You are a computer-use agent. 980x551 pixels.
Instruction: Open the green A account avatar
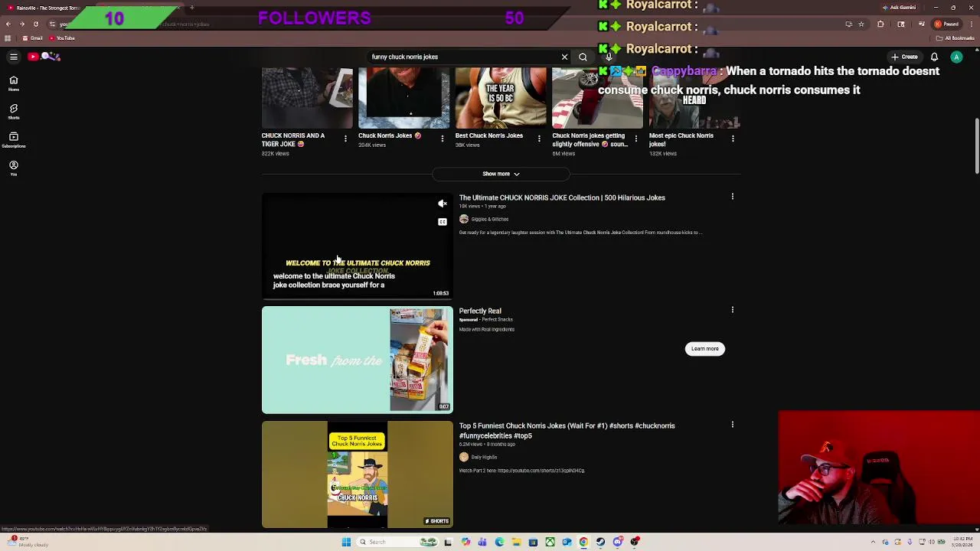956,57
